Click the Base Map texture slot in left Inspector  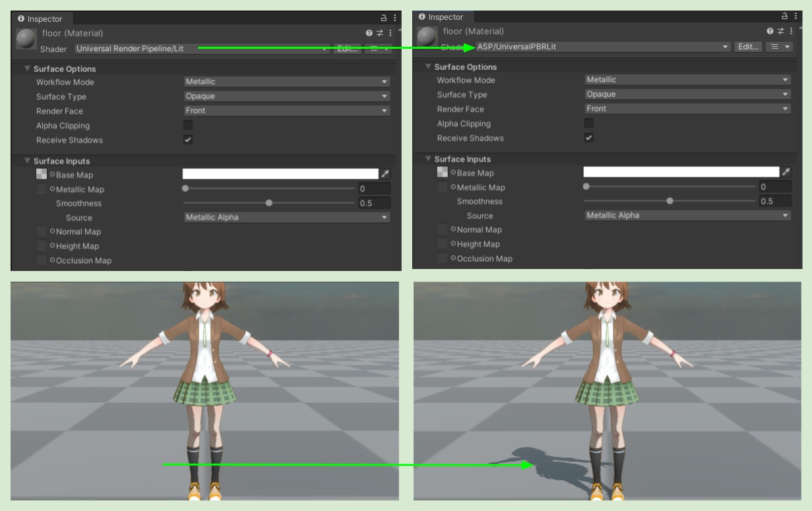coord(42,175)
